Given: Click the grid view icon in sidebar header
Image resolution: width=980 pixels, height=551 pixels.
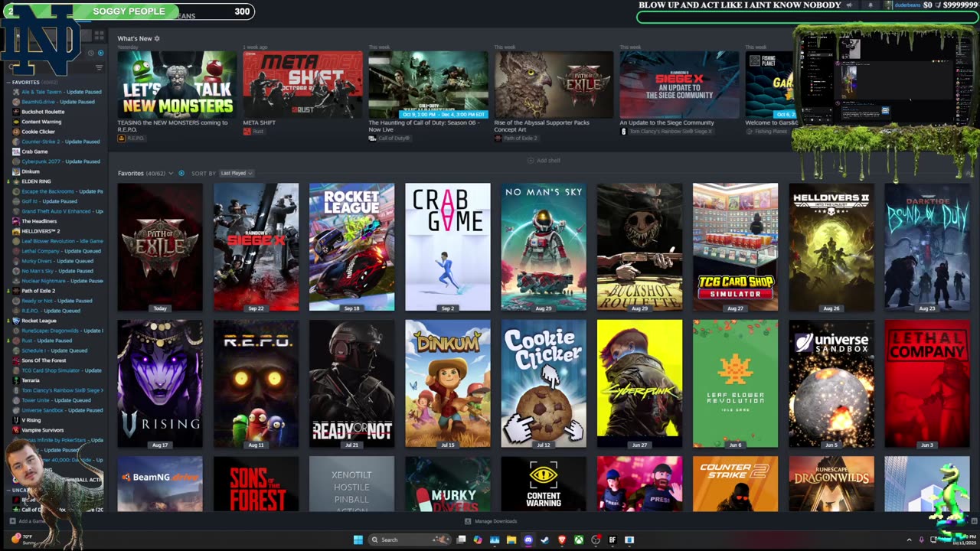Looking at the screenshot, I should pyautogui.click(x=99, y=35).
